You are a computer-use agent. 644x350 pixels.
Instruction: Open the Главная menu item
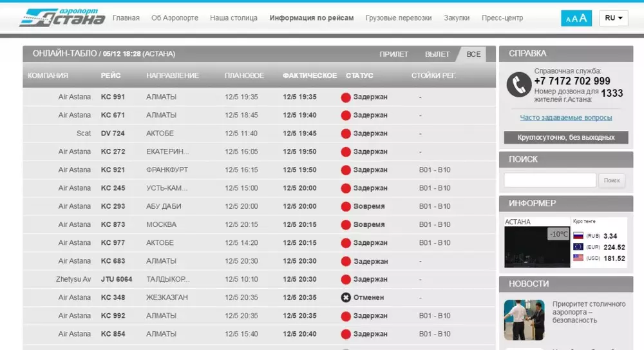pos(126,18)
